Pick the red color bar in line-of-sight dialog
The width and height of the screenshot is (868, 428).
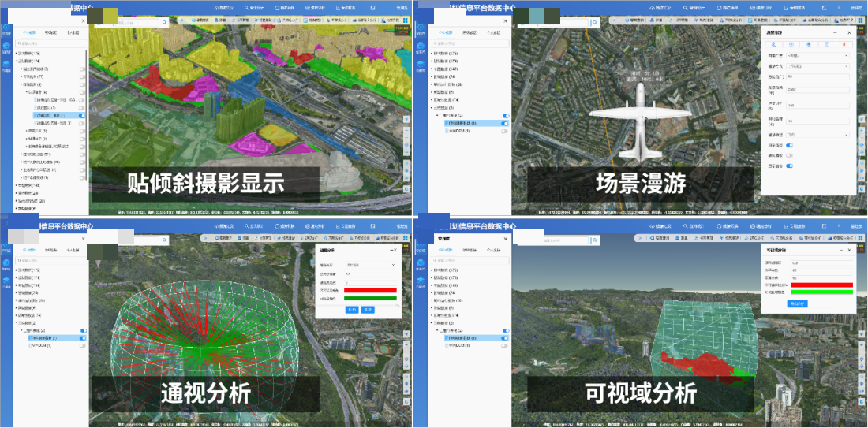[370, 290]
